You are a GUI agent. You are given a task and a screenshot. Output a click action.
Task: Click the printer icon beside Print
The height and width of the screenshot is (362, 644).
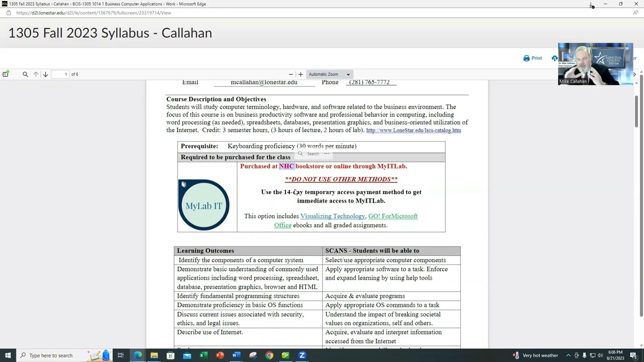pos(526,58)
